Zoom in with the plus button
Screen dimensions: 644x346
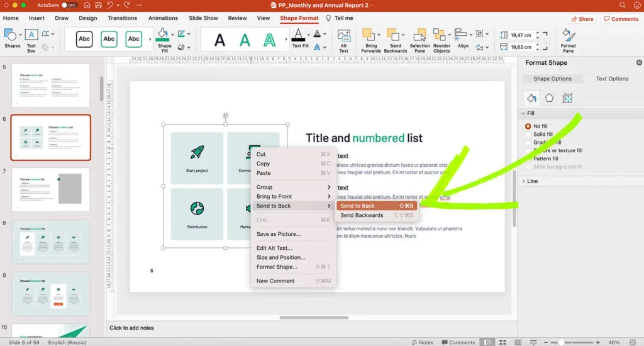[x=598, y=342]
